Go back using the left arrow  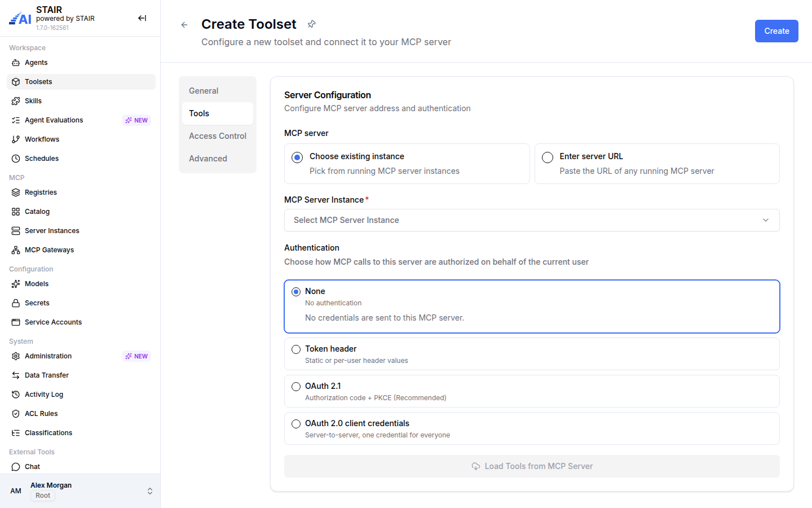(x=184, y=25)
